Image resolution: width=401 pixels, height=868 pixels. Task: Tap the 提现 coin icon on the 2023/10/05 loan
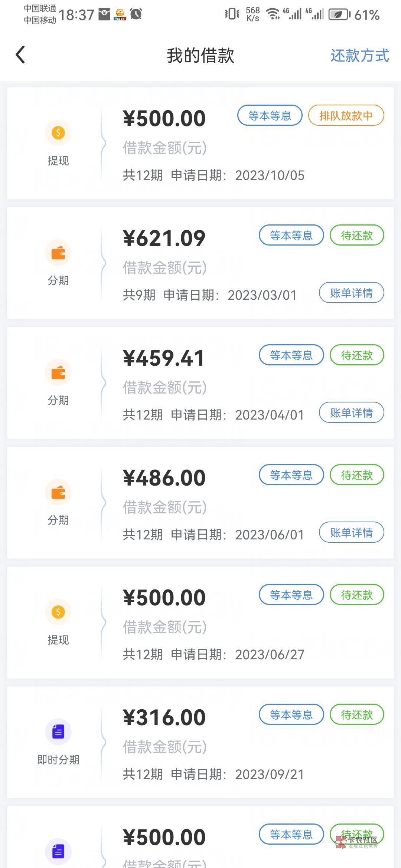coord(58,133)
